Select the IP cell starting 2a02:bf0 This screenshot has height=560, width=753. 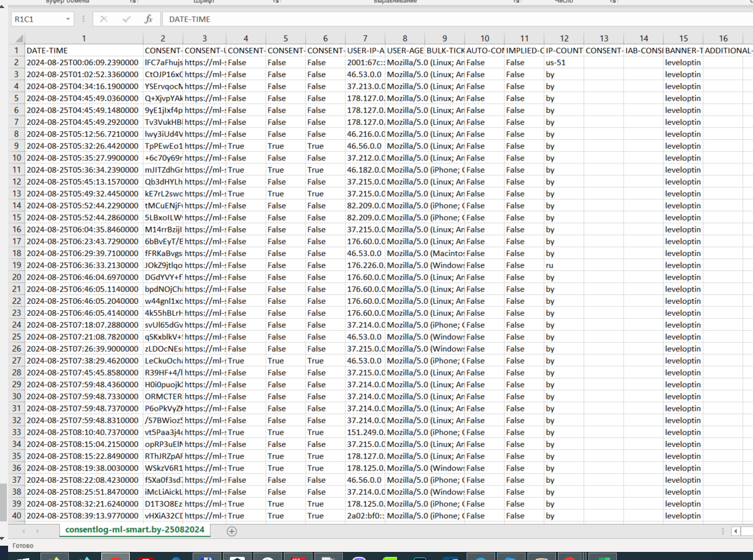[x=365, y=516]
